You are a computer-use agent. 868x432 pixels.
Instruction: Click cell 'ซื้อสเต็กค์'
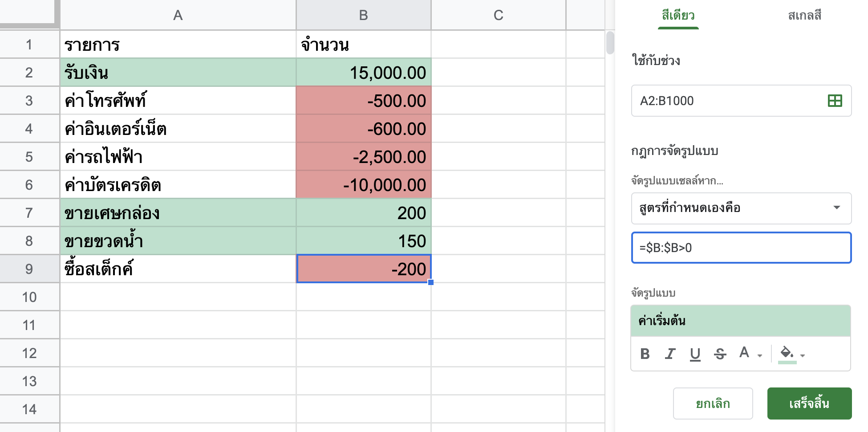click(x=178, y=269)
